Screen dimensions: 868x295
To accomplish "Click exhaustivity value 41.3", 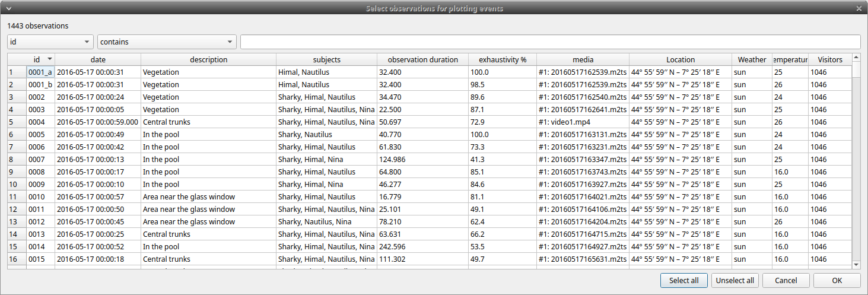I will tap(503, 159).
